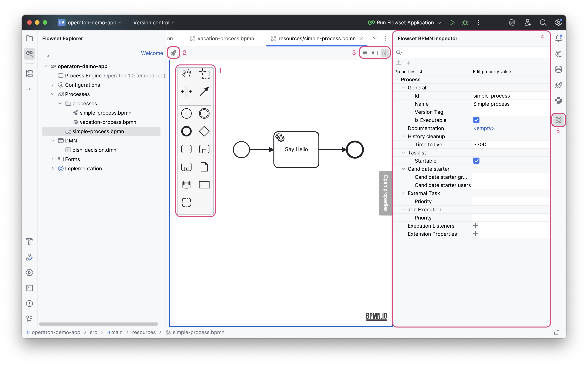Toggle the rocket deploy button above the canvas
Image resolution: width=588 pixels, height=367 pixels.
(x=173, y=53)
